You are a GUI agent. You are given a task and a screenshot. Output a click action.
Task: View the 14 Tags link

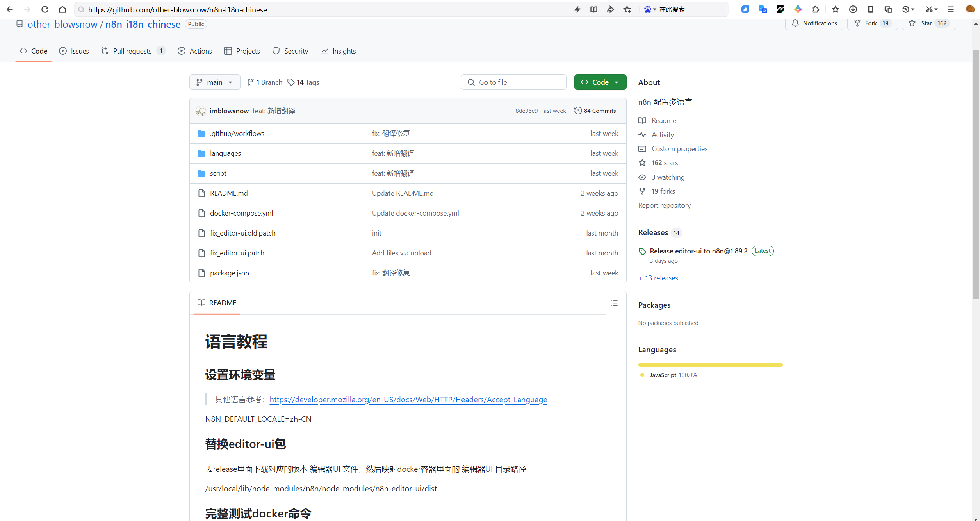(x=303, y=82)
